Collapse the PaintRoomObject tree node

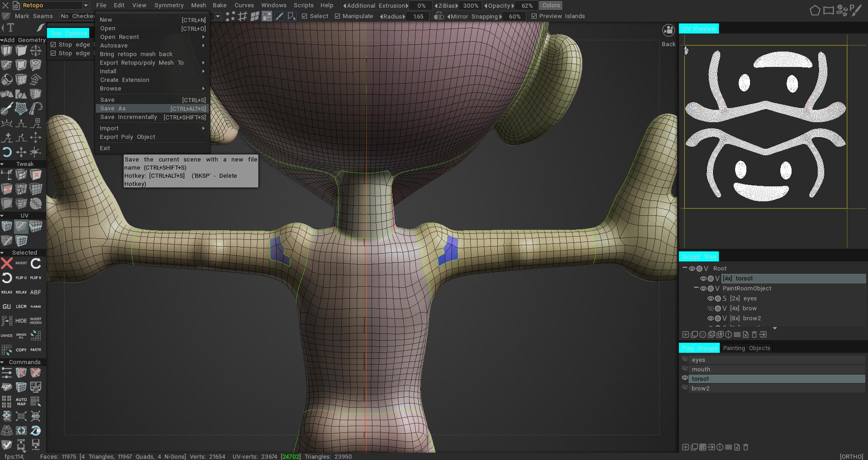pyautogui.click(x=696, y=288)
